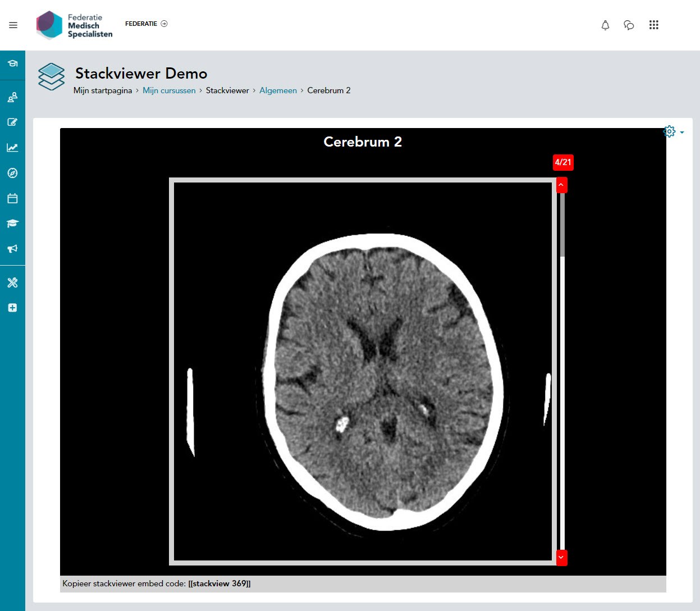
Task: Click the plus add icon in sidebar
Action: point(12,308)
